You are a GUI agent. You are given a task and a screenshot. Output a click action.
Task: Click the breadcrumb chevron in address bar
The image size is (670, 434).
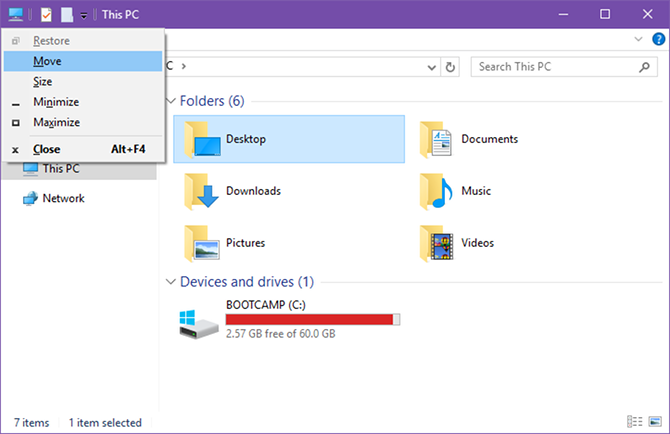(184, 67)
